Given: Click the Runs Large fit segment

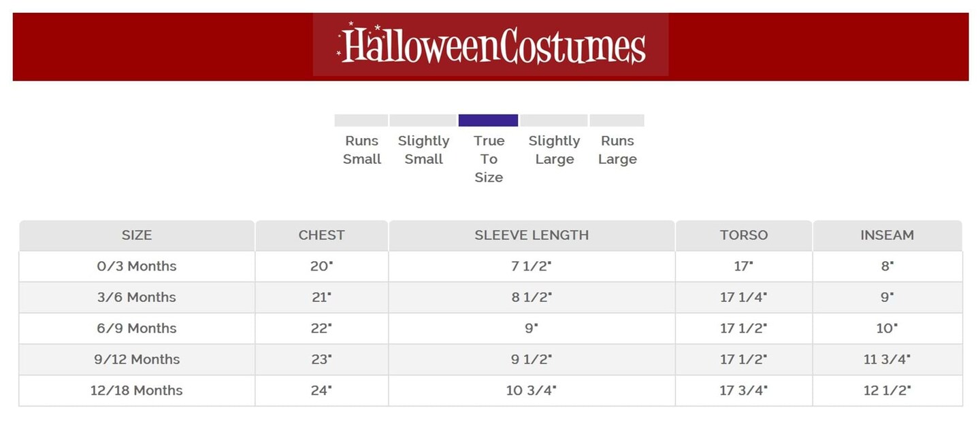Looking at the screenshot, I should click(x=617, y=120).
